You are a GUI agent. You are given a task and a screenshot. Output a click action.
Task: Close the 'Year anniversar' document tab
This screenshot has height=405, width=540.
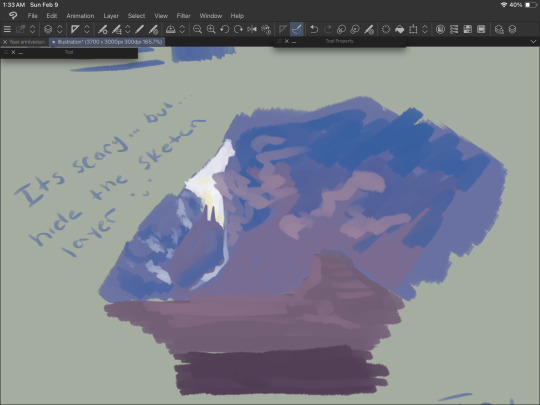tap(5, 42)
